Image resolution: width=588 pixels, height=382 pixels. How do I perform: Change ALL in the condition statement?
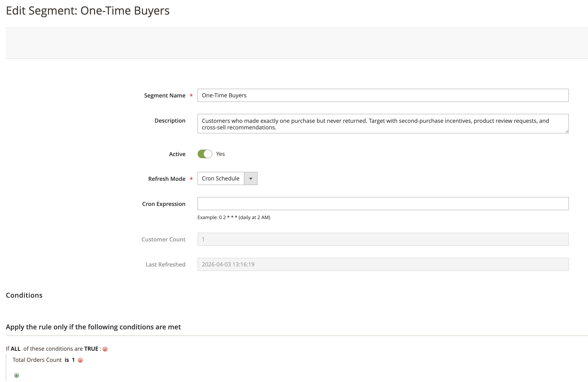point(15,349)
